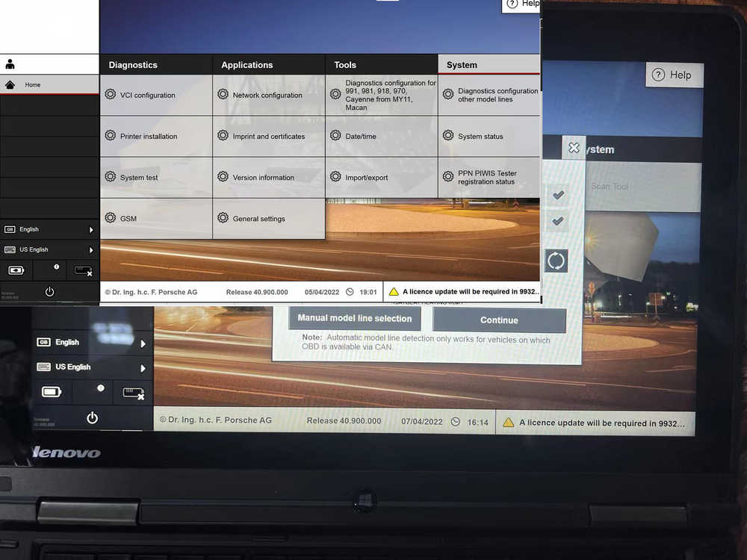The width and height of the screenshot is (747, 560).
Task: Open Printer installation tile
Action: click(156, 136)
